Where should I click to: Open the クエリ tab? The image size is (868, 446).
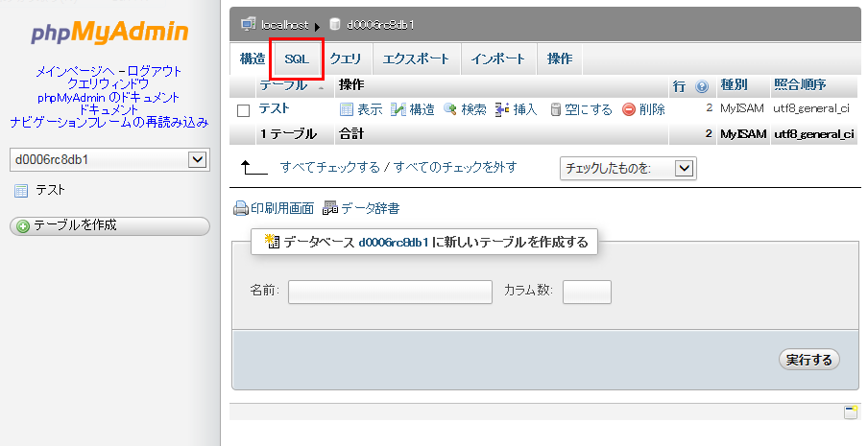(x=346, y=59)
